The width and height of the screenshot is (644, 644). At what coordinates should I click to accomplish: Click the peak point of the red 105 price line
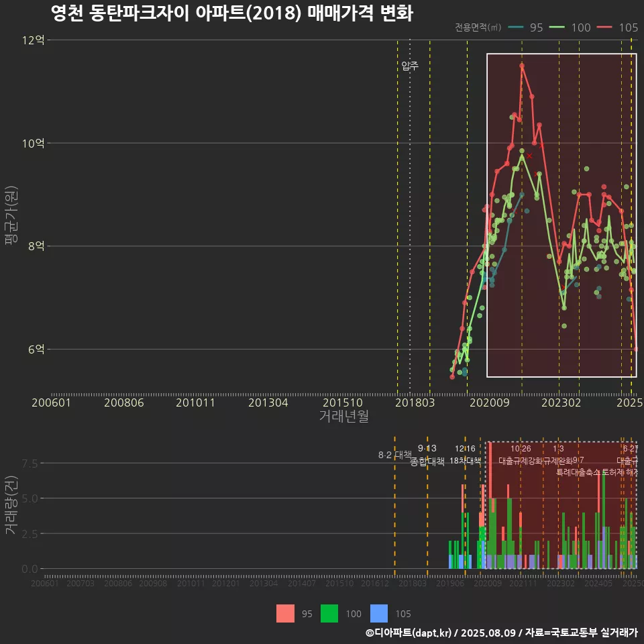click(x=522, y=65)
